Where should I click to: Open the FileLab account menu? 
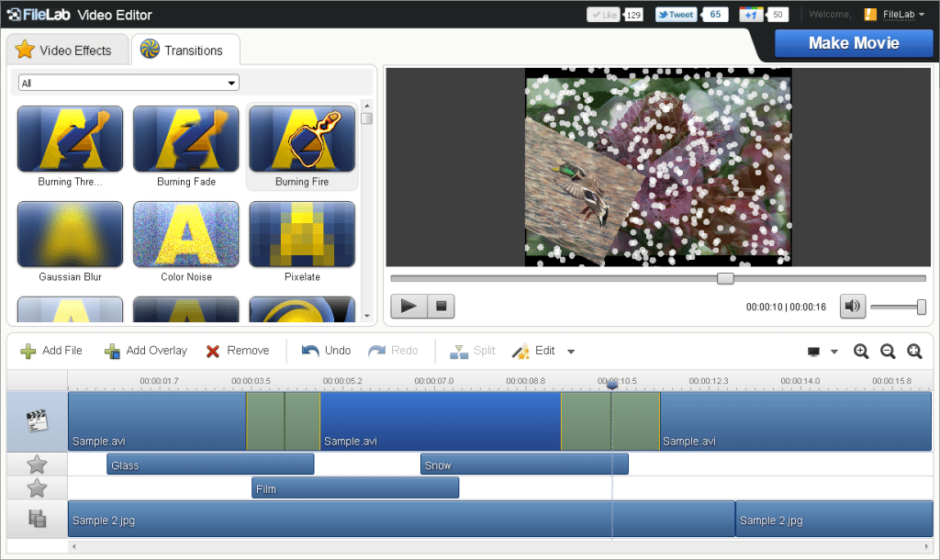(x=894, y=15)
